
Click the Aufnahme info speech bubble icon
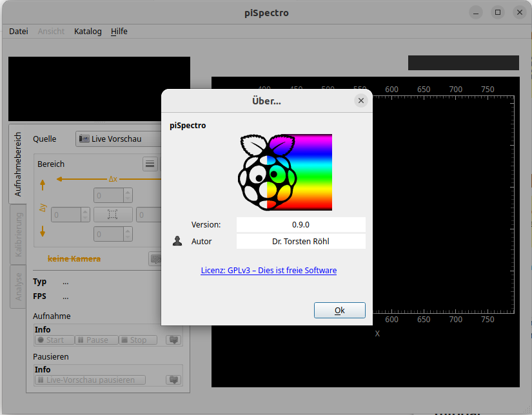point(173,340)
